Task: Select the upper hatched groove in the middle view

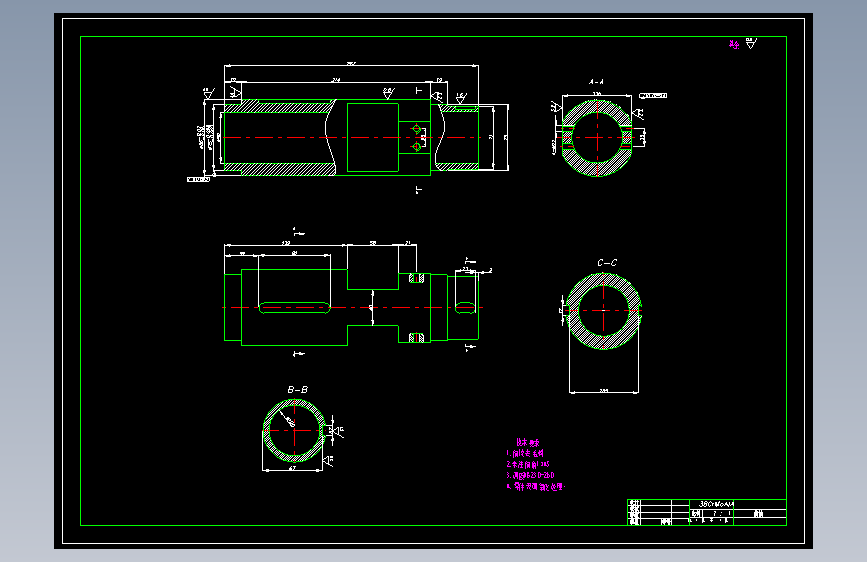Action: click(x=416, y=278)
